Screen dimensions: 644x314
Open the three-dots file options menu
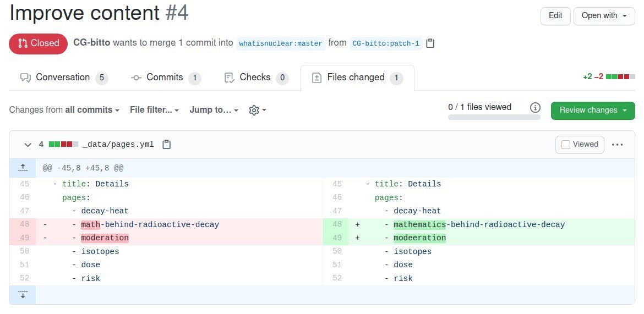coord(617,145)
